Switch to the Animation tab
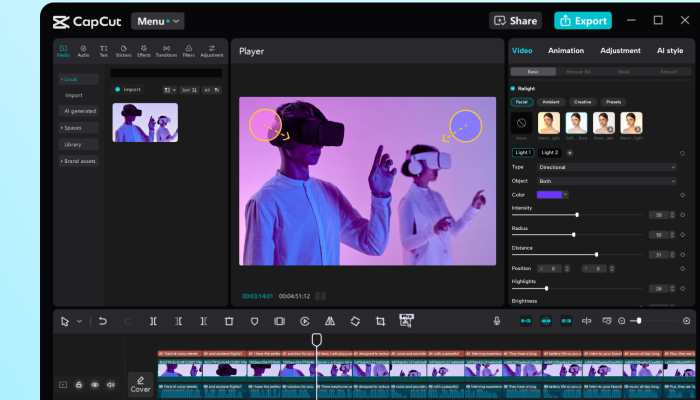 pos(566,51)
